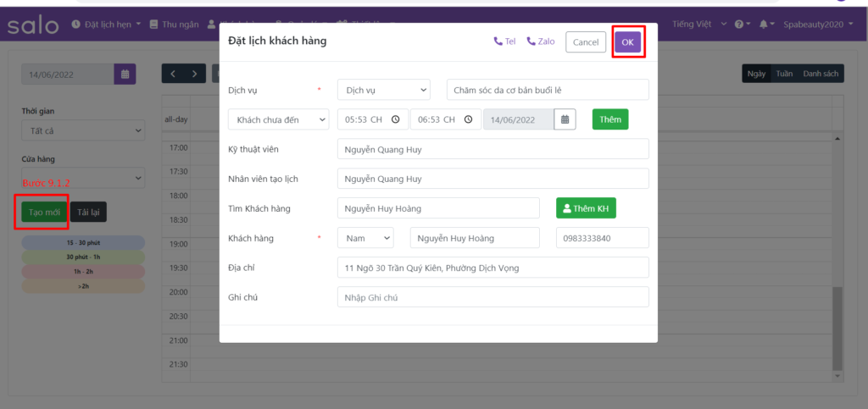Add service with green Thêm button
868x409 pixels.
coord(610,119)
